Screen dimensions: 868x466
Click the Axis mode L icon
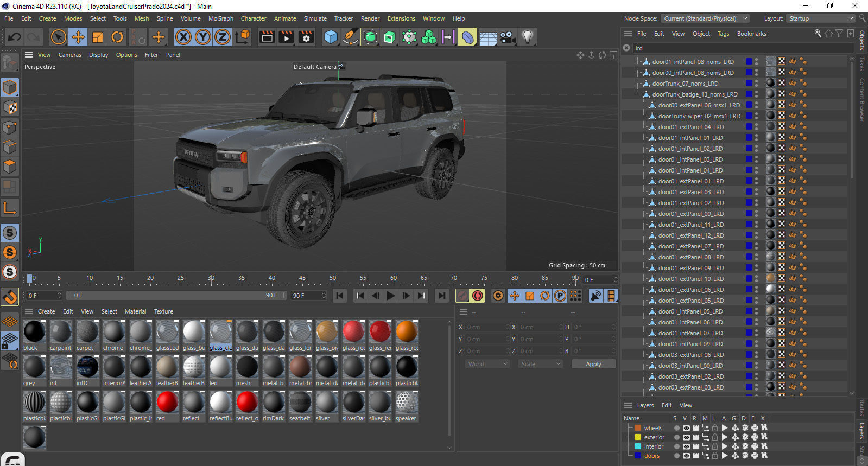(10, 207)
